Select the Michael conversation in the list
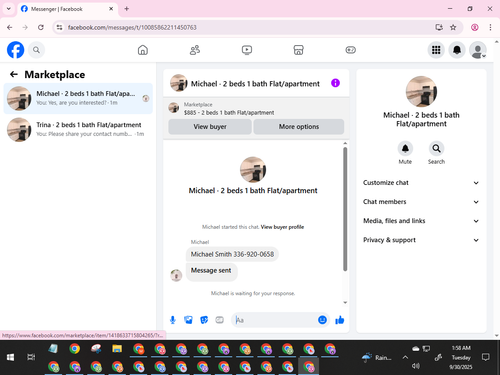The height and width of the screenshot is (375, 500). coord(78,98)
